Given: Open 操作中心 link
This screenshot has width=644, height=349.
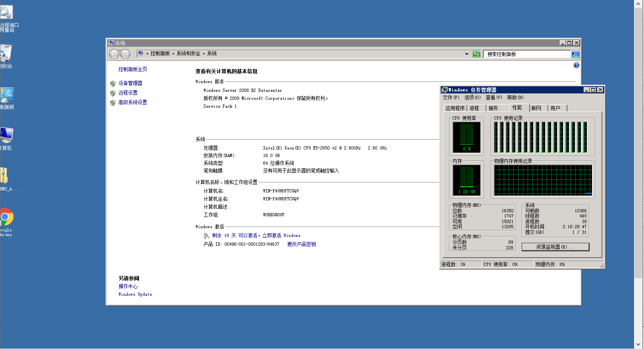Looking at the screenshot, I should [x=128, y=286].
